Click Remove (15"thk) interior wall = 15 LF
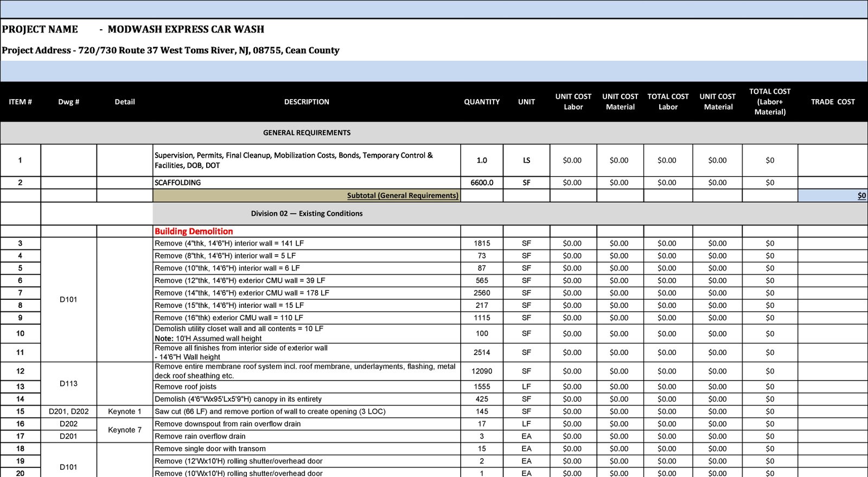Image resolution: width=868 pixels, height=477 pixels. 307,306
